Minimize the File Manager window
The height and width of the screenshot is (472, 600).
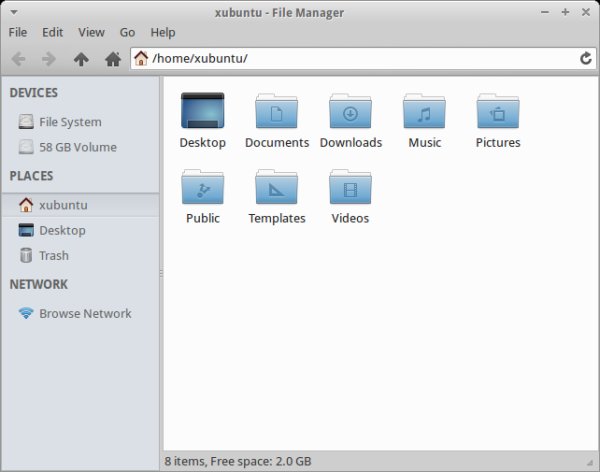click(x=545, y=12)
